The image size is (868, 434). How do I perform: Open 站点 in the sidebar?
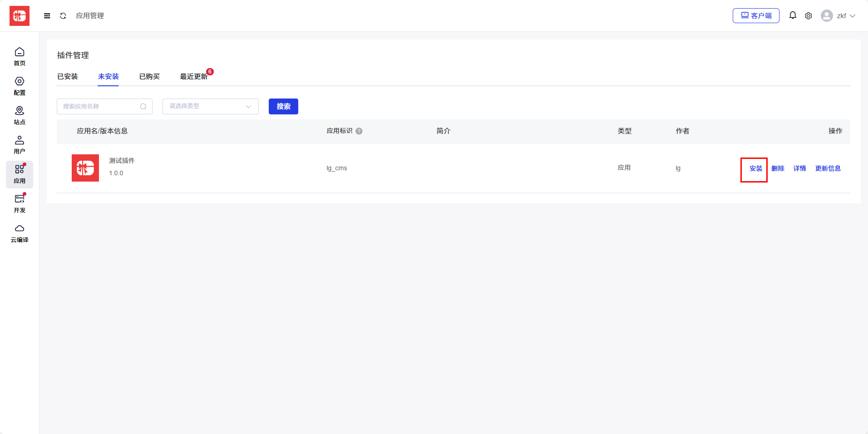point(20,115)
